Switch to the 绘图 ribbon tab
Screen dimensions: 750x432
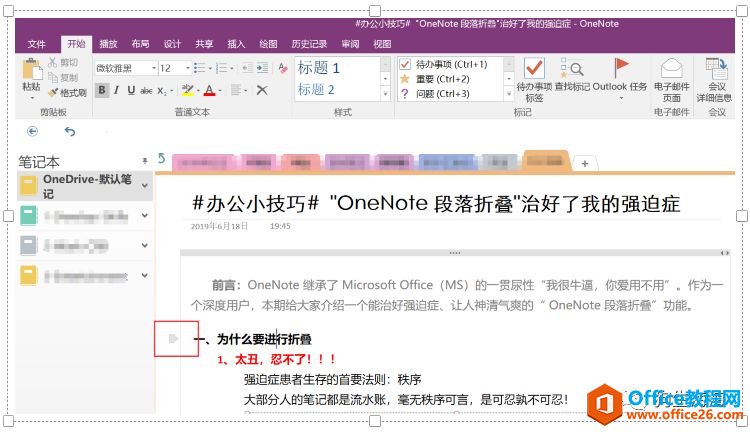(x=268, y=44)
